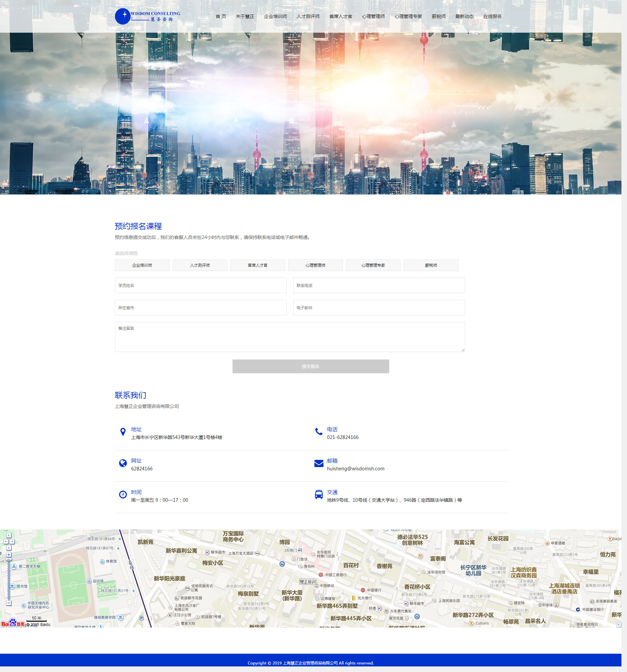This screenshot has width=627, height=672.
Task: Click the Wisdom Consulting logo
Action: pos(147,16)
